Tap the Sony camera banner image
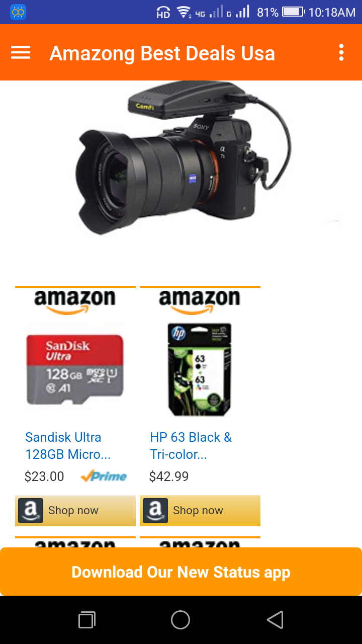 184,158
